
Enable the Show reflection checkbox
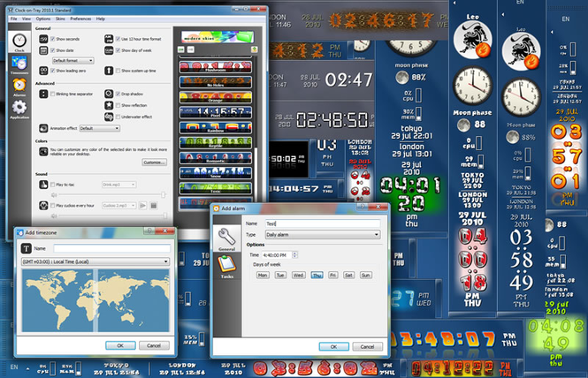click(x=118, y=105)
